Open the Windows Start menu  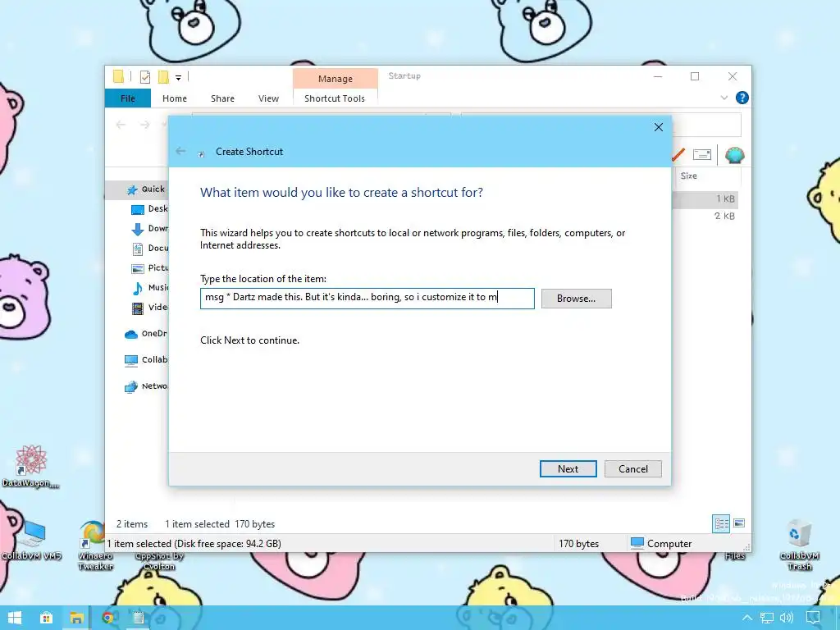[15, 618]
